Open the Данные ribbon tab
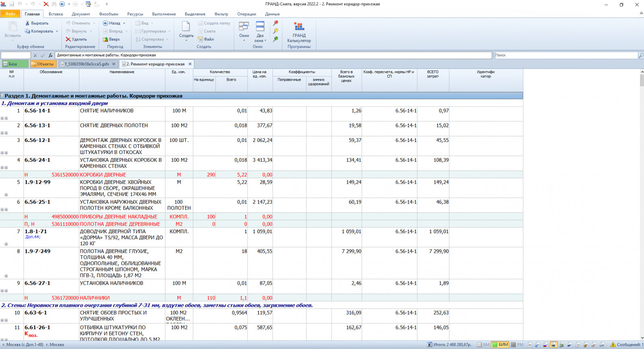Viewport: 644px width, 349px height. click(272, 14)
